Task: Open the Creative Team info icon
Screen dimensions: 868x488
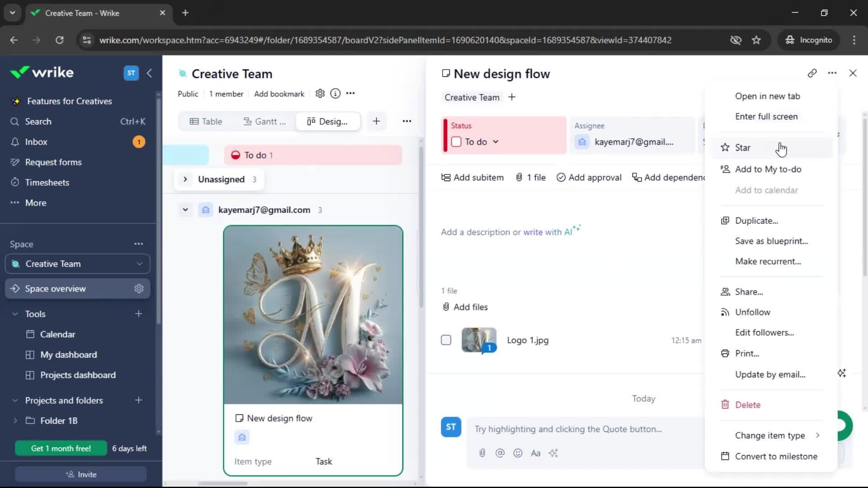Action: pyautogui.click(x=335, y=94)
